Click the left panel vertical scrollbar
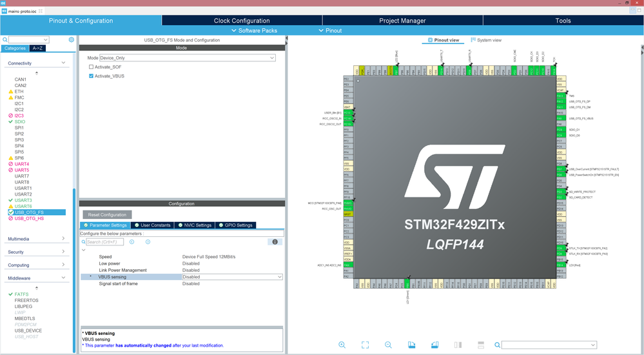 [74, 270]
